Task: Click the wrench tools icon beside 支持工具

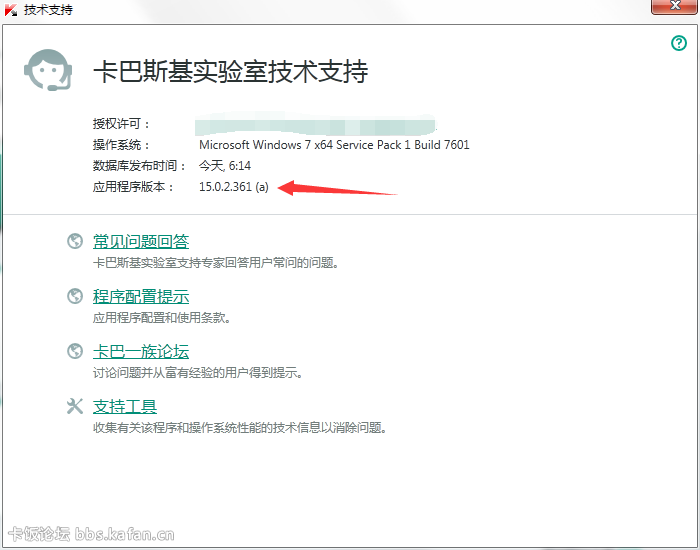Action: pos(75,406)
